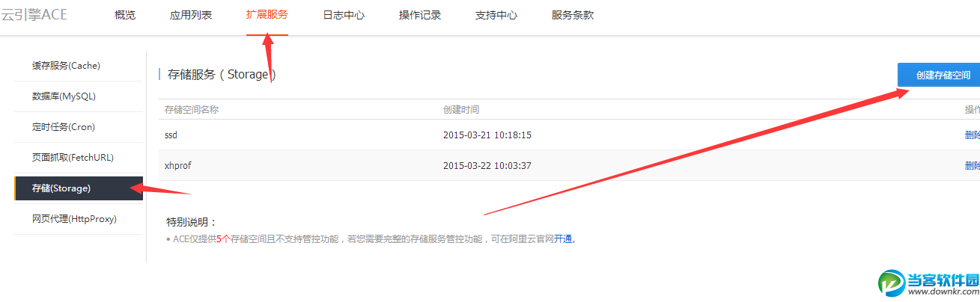The height and width of the screenshot is (302, 980).
Task: Delete the xhprof storage space
Action: pos(973,165)
